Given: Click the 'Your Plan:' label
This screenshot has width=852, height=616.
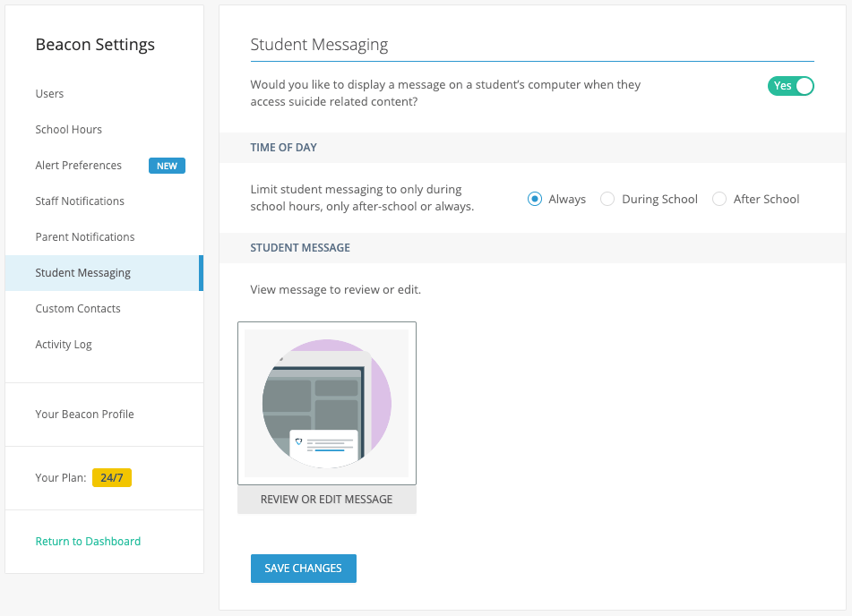Looking at the screenshot, I should coord(61,477).
